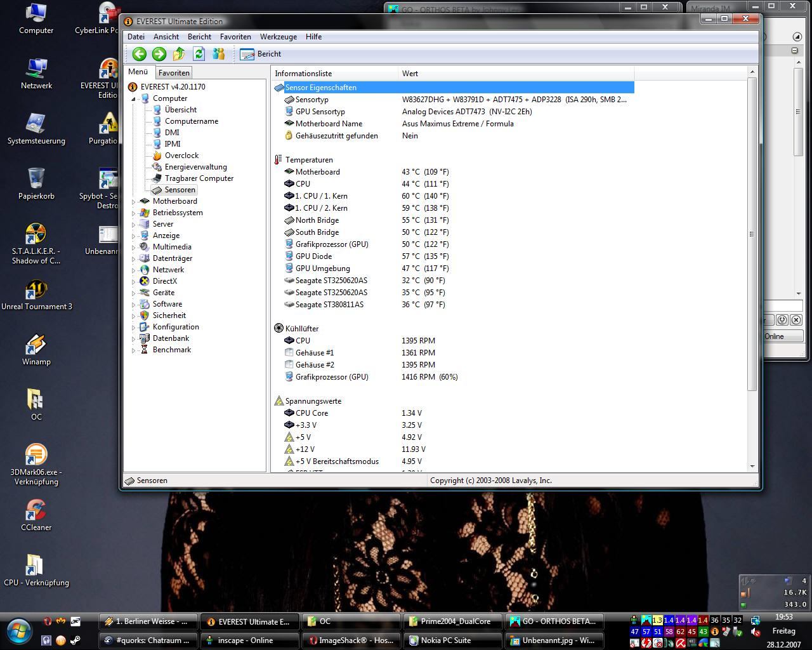
Task: Expand the Server tree node
Action: 133,225
